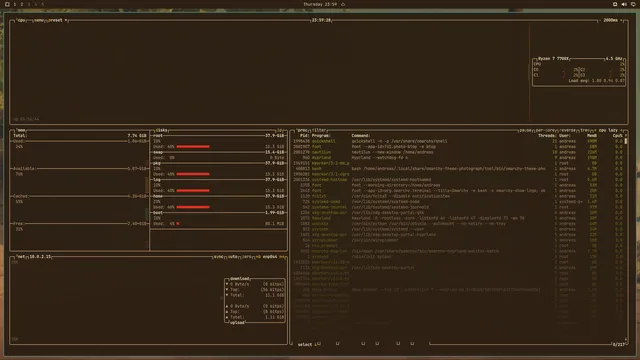This screenshot has width=640, height=360.
Task: Select the wireplumber process row
Action: coord(458,240)
